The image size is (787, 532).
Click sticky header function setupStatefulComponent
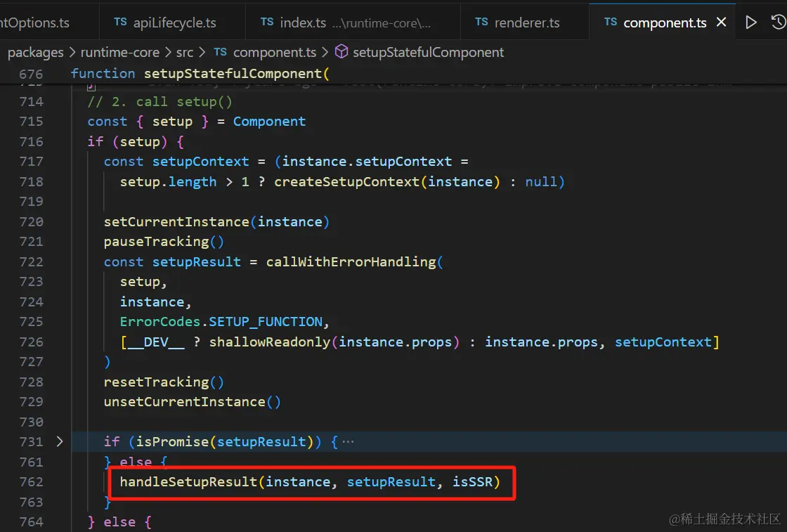click(x=200, y=74)
